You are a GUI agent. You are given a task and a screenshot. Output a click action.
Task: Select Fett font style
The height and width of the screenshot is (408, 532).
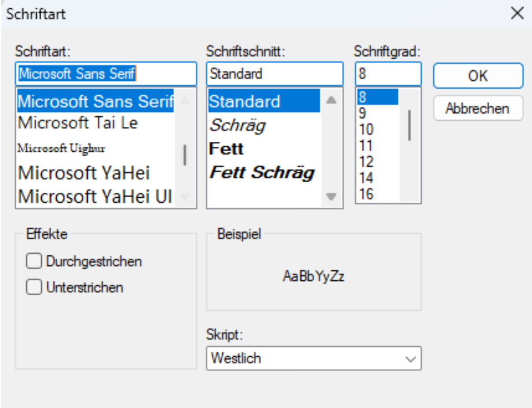pos(264,149)
